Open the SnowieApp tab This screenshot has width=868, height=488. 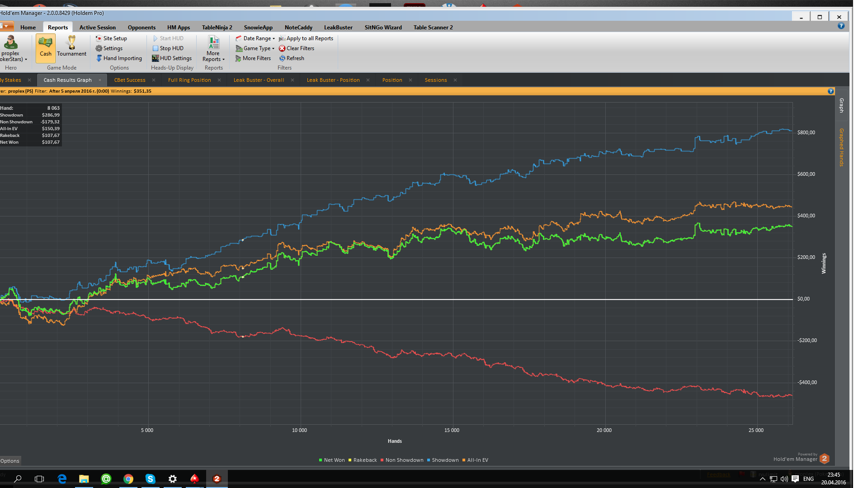click(x=258, y=28)
